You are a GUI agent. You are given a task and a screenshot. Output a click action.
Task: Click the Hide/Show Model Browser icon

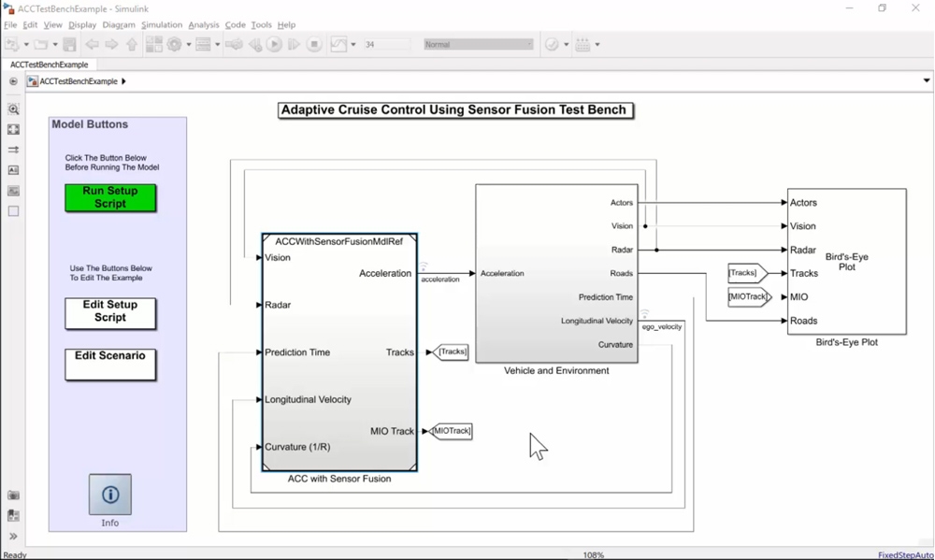[13, 81]
